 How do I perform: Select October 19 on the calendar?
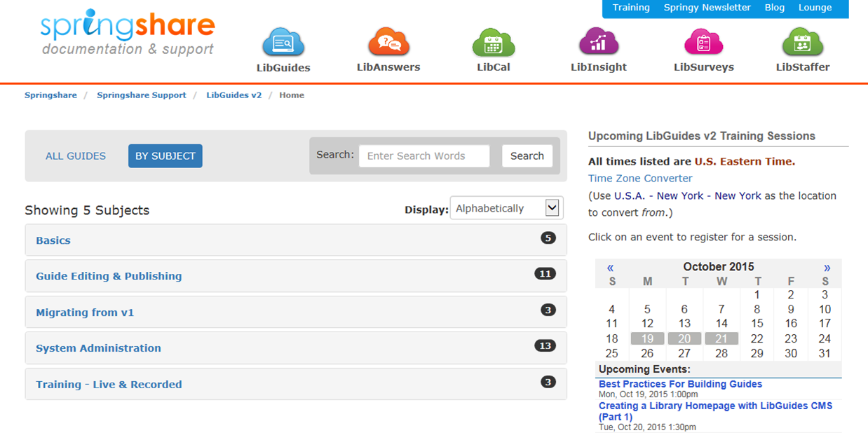pyautogui.click(x=647, y=338)
